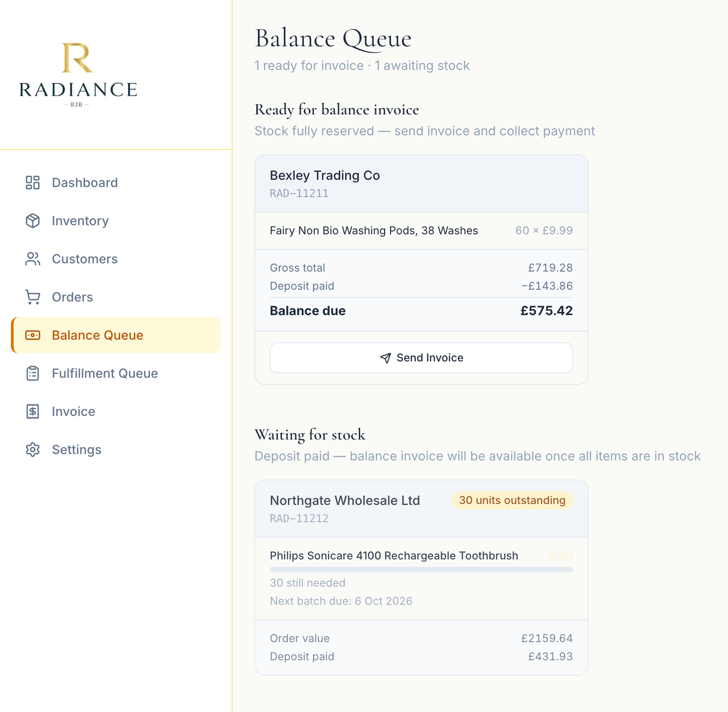
Task: Select the Balance Queue menu item
Action: [116, 335]
